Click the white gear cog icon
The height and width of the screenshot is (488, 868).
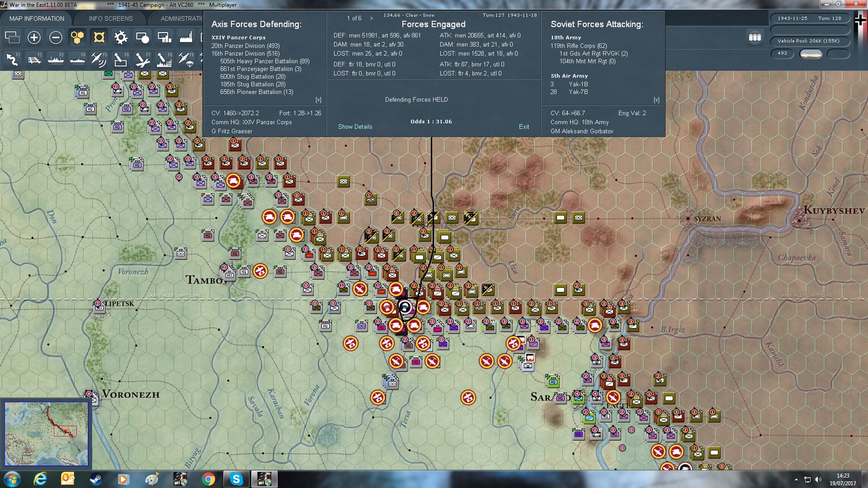[121, 38]
